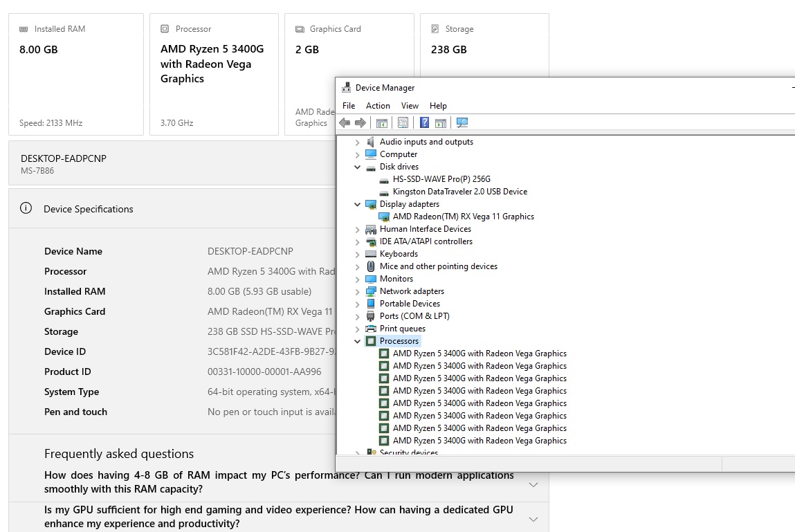The width and height of the screenshot is (795, 532).
Task: Collapse the Processors node
Action: point(358,341)
